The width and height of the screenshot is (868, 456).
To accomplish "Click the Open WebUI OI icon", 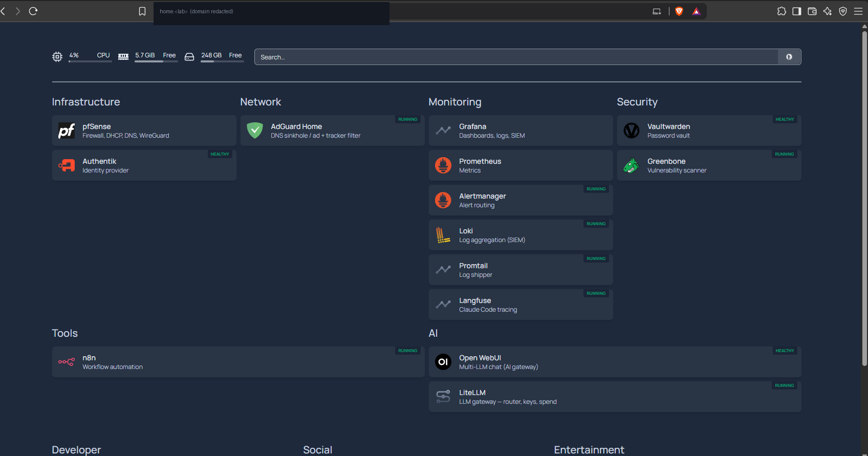I will tap(443, 362).
